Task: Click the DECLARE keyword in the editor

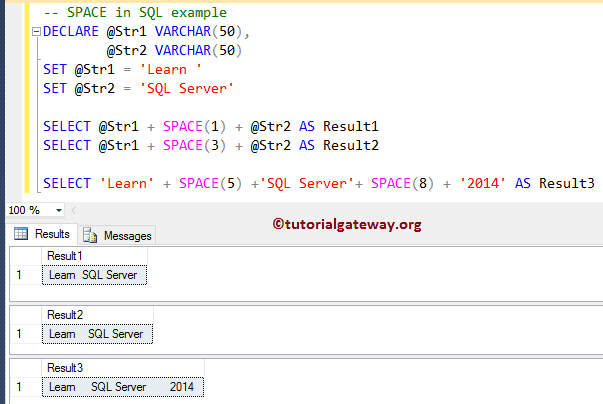Action: [71, 32]
